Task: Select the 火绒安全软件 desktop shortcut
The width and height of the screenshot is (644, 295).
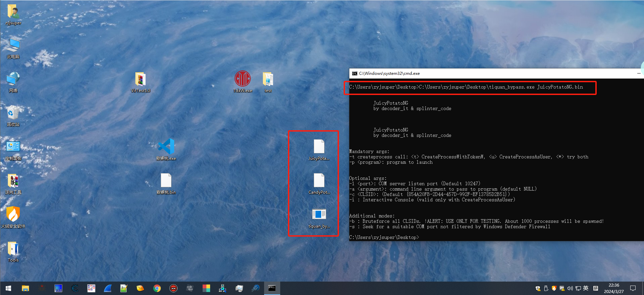Action: coord(13,218)
